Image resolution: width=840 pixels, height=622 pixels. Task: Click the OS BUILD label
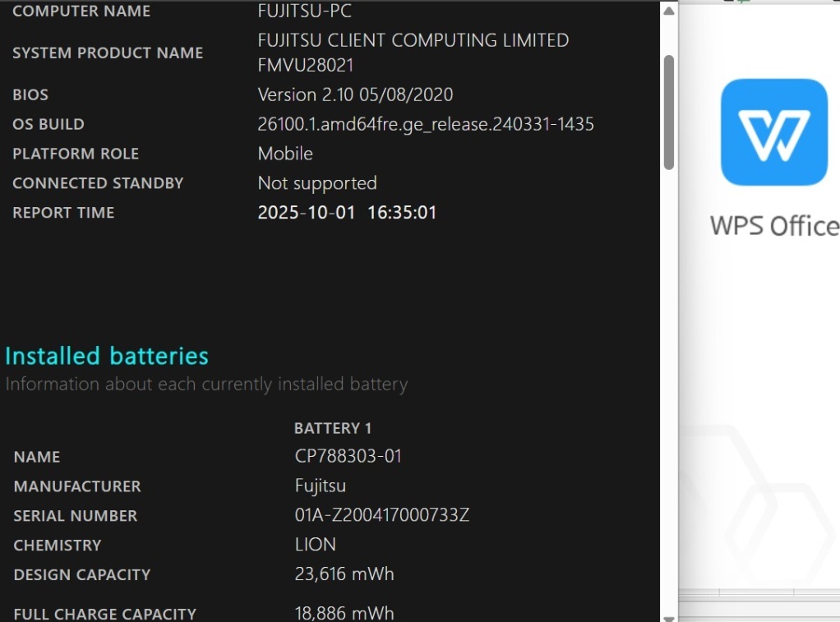[48, 124]
